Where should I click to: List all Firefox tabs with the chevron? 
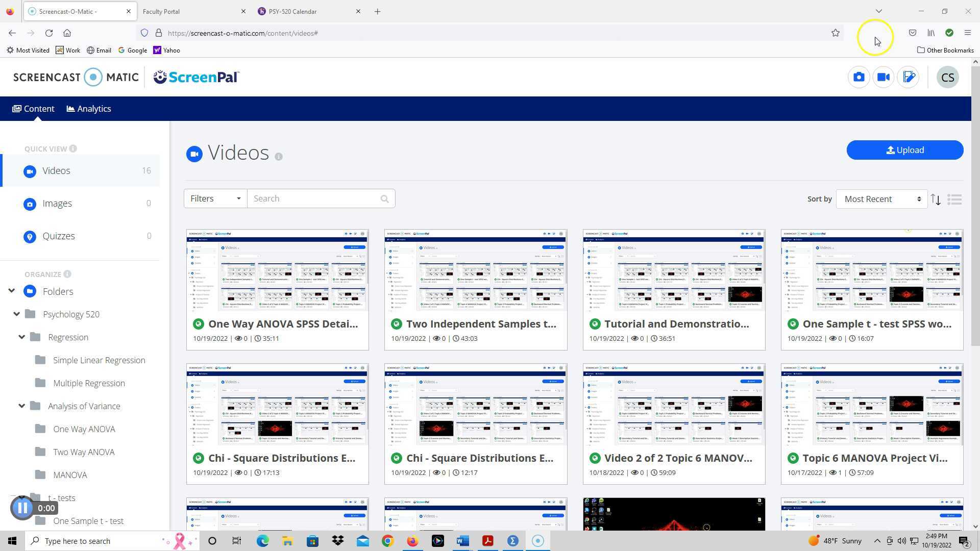coord(878,11)
